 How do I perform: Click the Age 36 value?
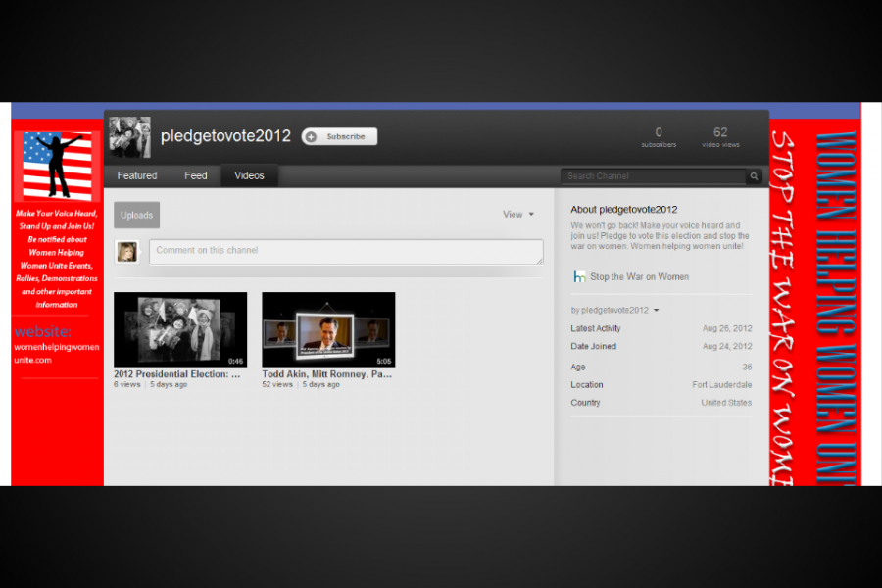coord(747,367)
